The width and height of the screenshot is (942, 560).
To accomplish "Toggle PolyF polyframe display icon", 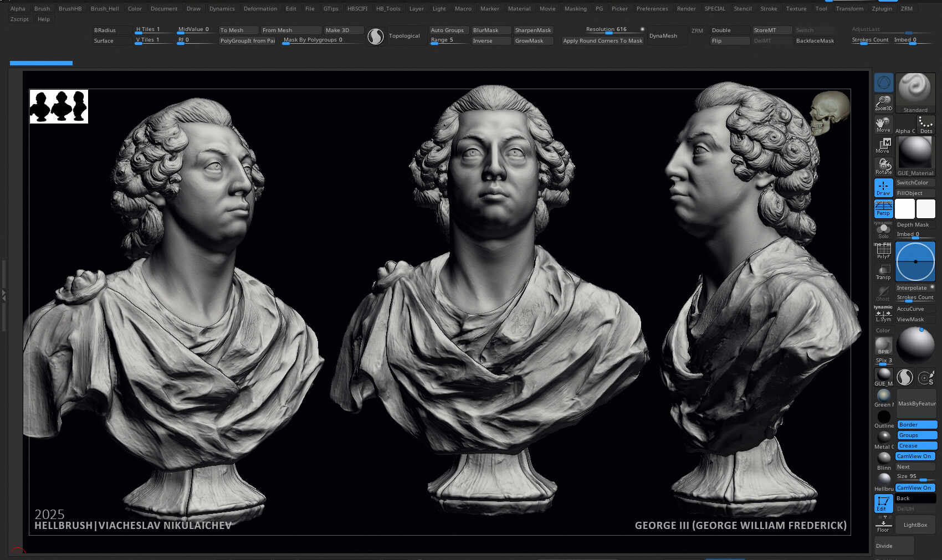I will click(883, 251).
